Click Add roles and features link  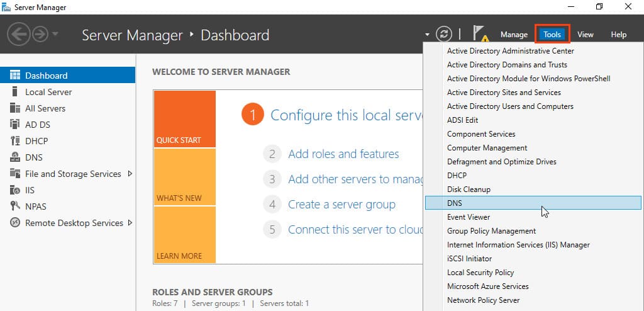pos(343,154)
